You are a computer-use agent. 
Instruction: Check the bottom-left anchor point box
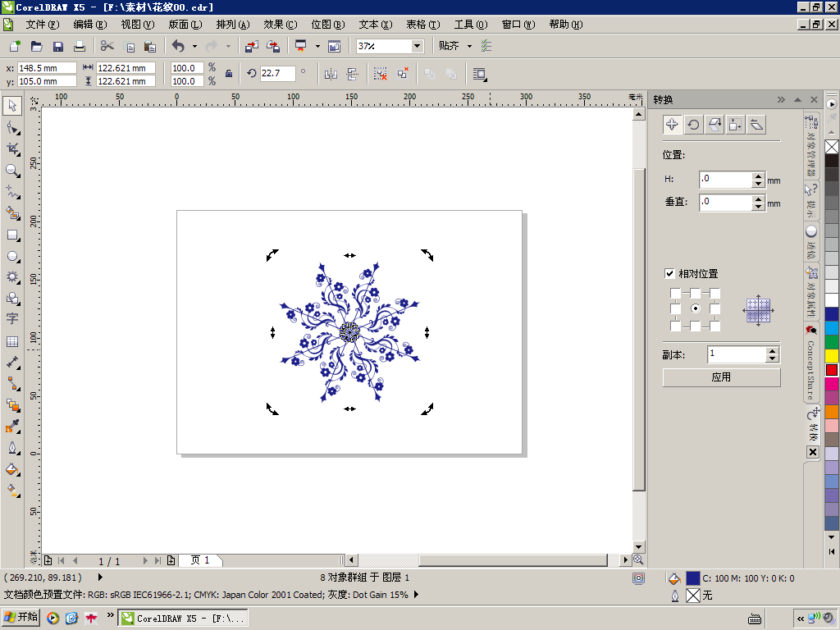coord(675,326)
